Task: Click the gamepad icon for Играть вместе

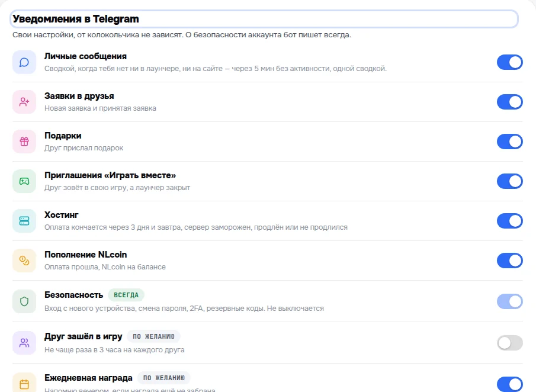Action: [x=24, y=181]
